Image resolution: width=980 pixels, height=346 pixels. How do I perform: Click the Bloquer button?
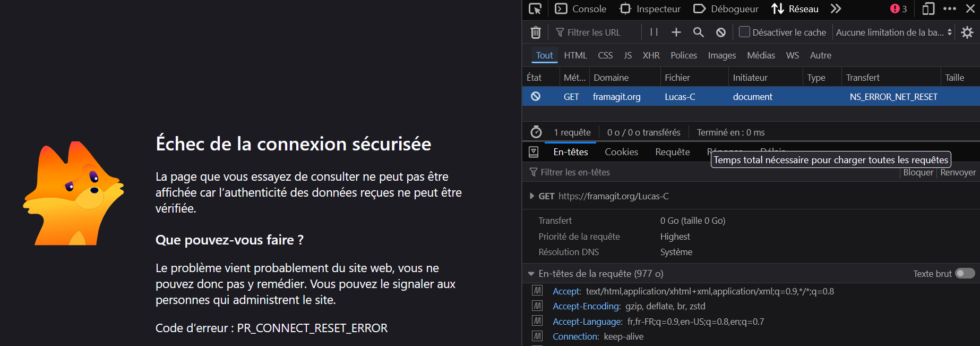point(918,172)
